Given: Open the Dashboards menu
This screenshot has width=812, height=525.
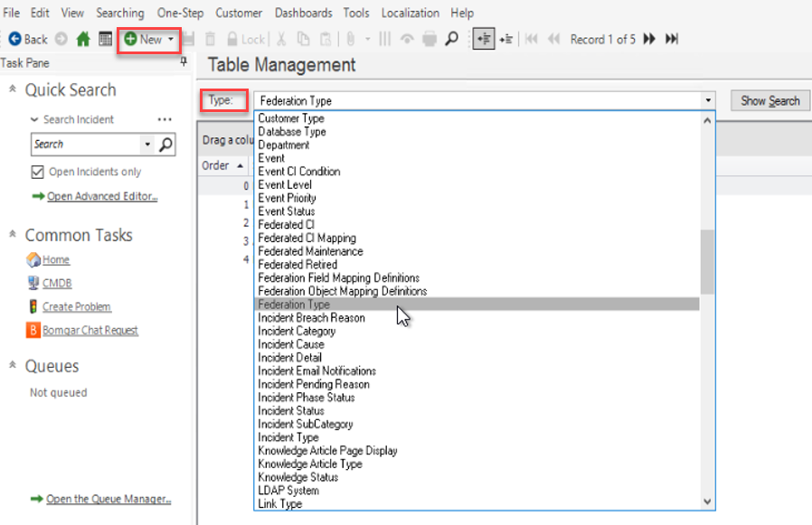Looking at the screenshot, I should [304, 13].
